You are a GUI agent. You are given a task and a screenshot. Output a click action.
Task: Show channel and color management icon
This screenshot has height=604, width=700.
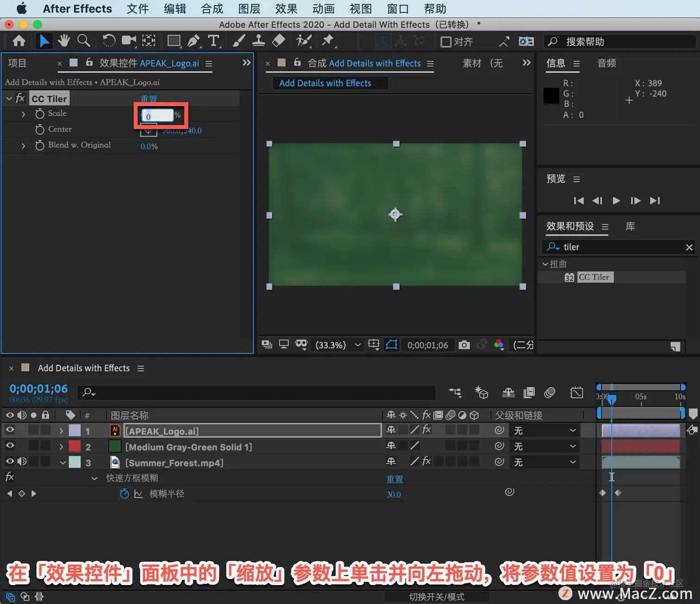coord(499,345)
